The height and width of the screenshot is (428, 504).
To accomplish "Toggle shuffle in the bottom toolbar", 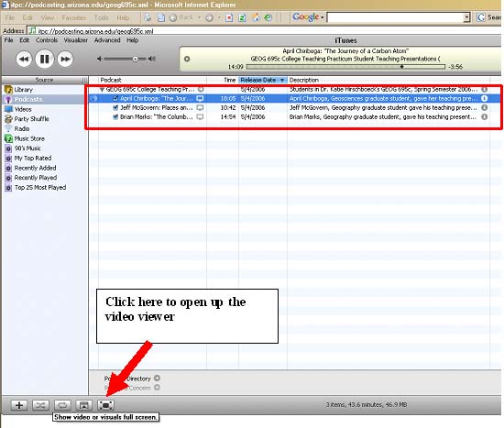I will [x=40, y=405].
